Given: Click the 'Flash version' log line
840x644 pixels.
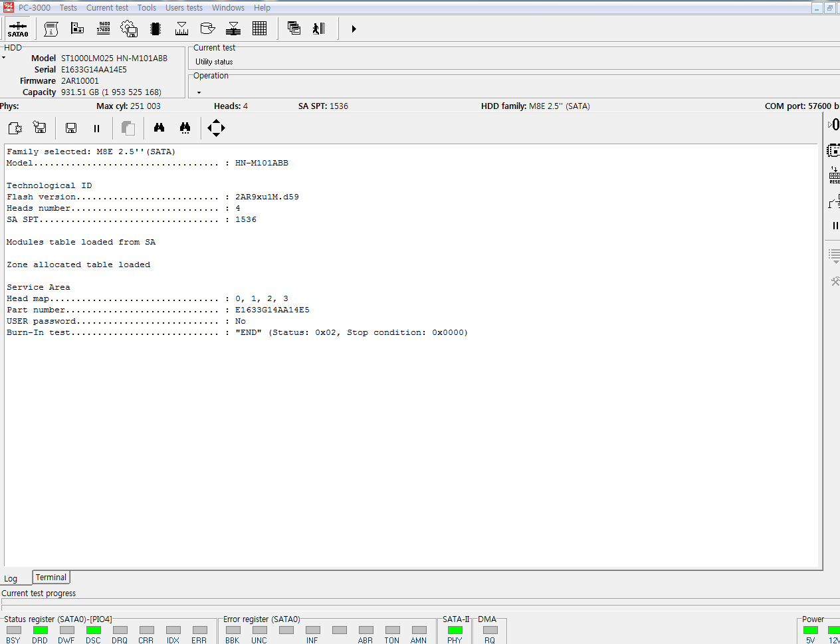Looking at the screenshot, I should pyautogui.click(x=153, y=197).
